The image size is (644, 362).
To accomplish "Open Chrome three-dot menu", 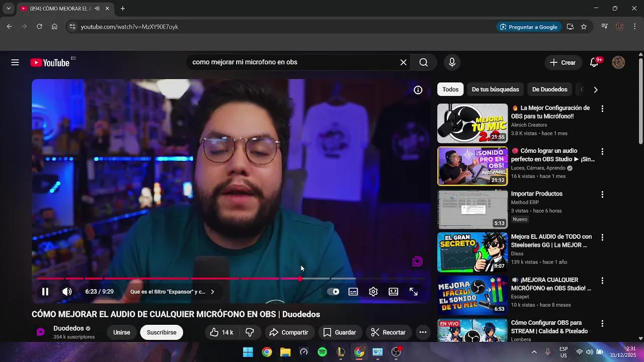I will [x=635, y=27].
